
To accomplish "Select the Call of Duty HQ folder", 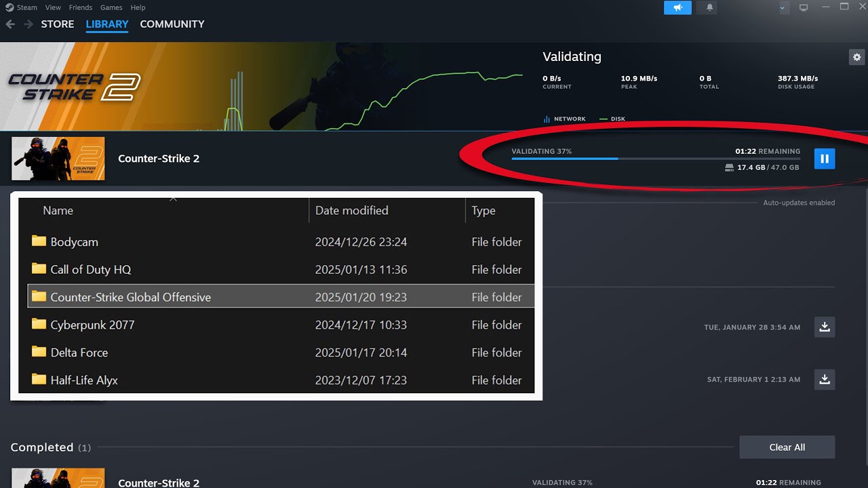I will [281, 270].
